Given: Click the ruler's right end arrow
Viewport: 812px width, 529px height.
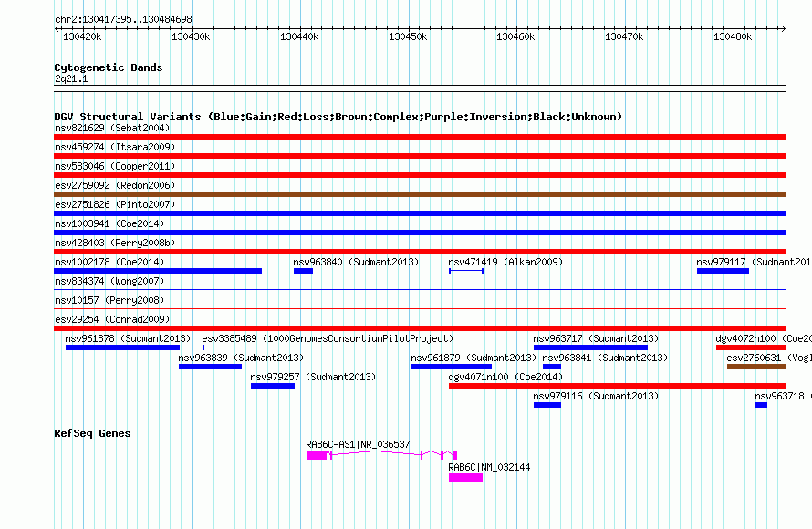Looking at the screenshot, I should coord(783,28).
